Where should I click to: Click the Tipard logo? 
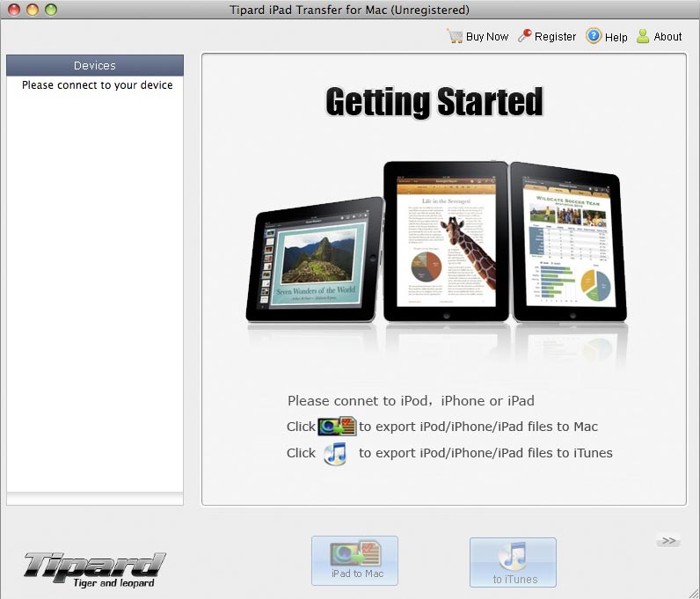click(95, 569)
